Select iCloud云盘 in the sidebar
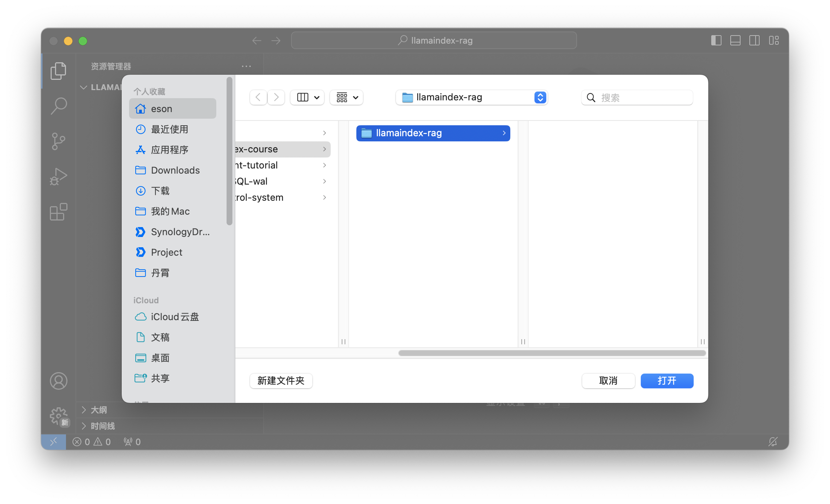Screen dimensions: 830x504 (x=175, y=317)
